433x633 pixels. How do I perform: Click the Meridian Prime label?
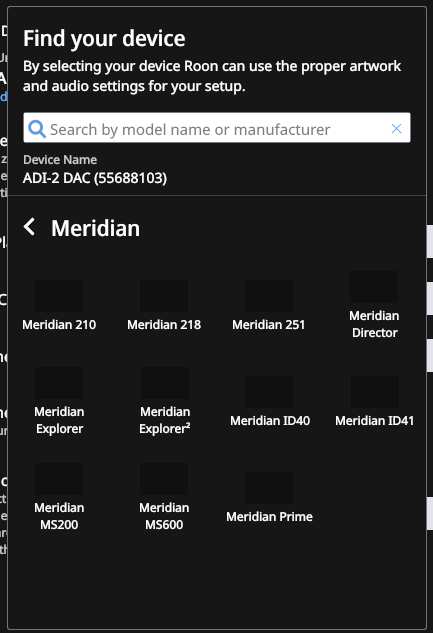[269, 517]
